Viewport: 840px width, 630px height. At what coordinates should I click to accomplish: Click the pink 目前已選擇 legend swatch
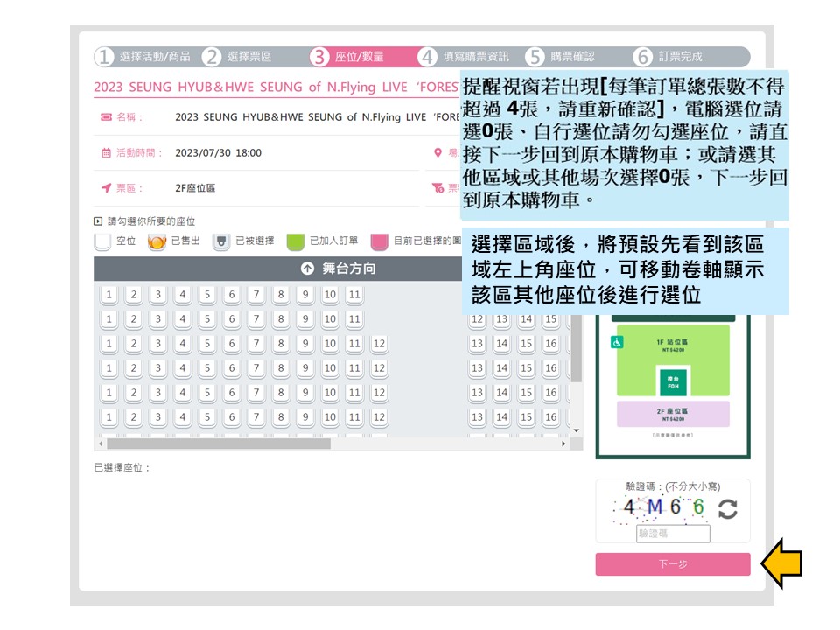(x=379, y=242)
